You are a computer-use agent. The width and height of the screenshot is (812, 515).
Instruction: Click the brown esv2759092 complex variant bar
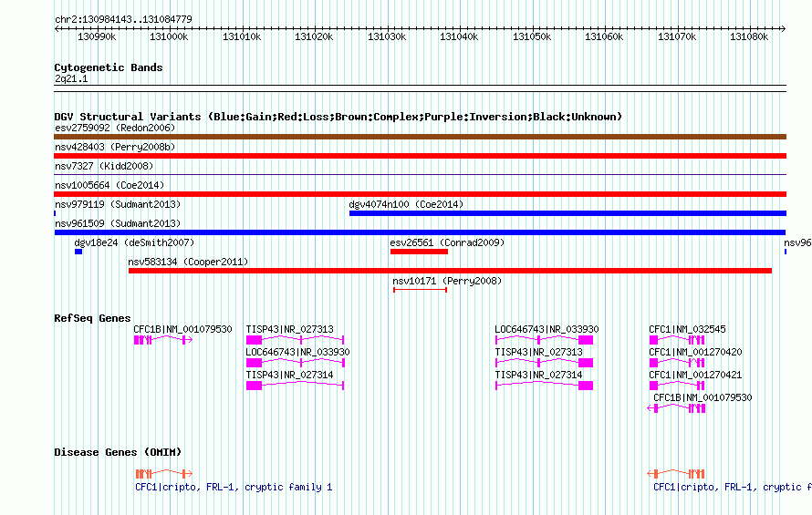point(420,137)
